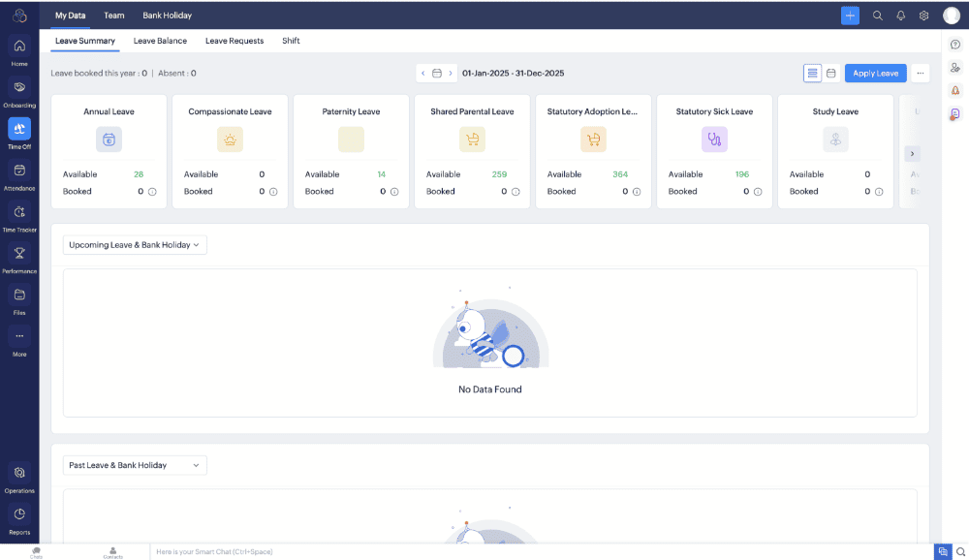Click the help question-mark icon

955,45
